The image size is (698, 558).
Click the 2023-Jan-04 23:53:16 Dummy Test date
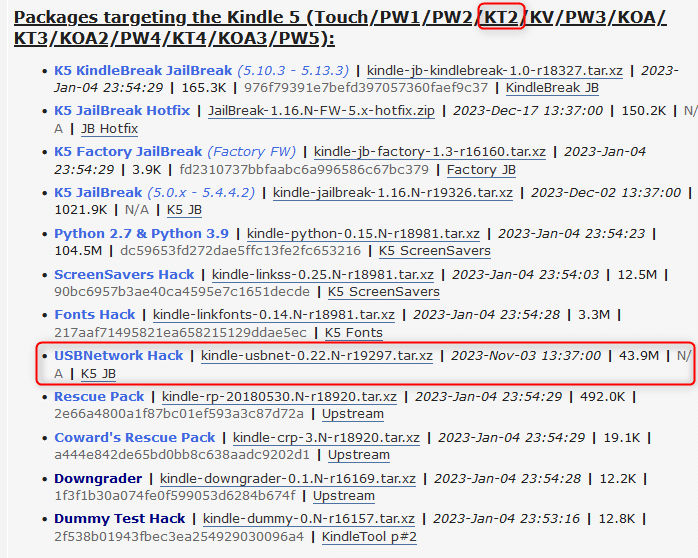point(507,518)
